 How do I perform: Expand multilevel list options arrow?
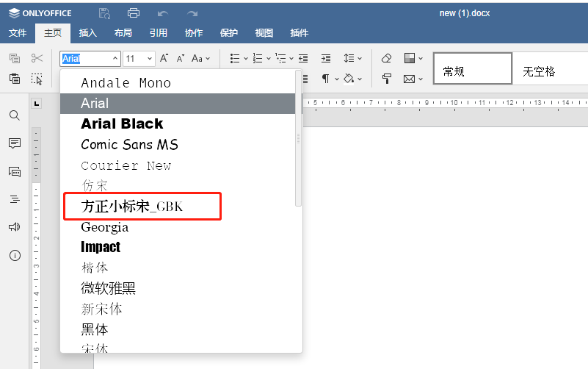coord(291,59)
